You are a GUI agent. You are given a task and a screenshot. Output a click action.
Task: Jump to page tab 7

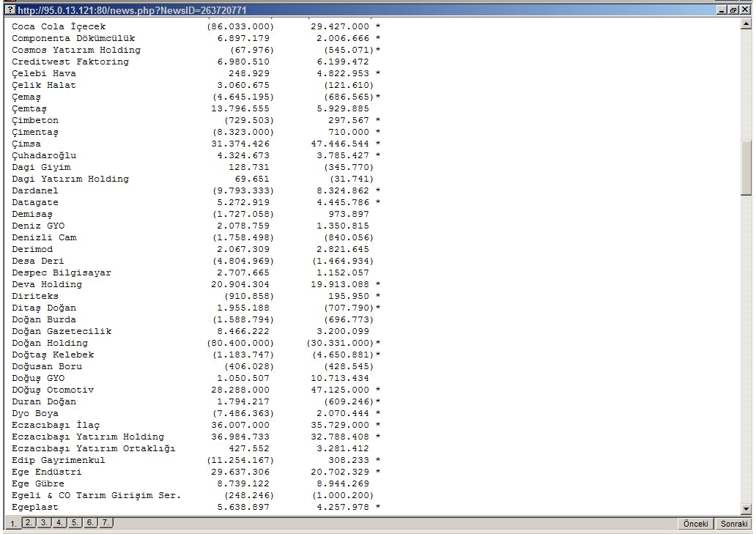(x=105, y=522)
